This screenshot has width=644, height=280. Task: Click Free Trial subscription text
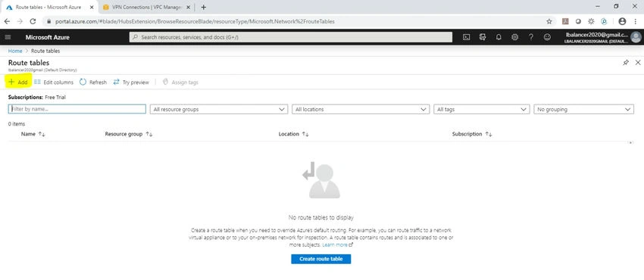pos(55,98)
